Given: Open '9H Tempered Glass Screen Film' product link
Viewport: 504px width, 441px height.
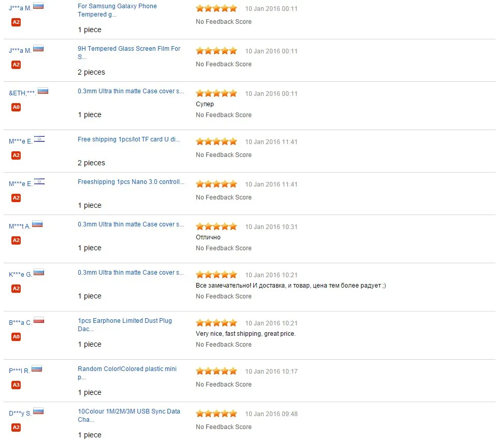Looking at the screenshot, I should point(129,53).
